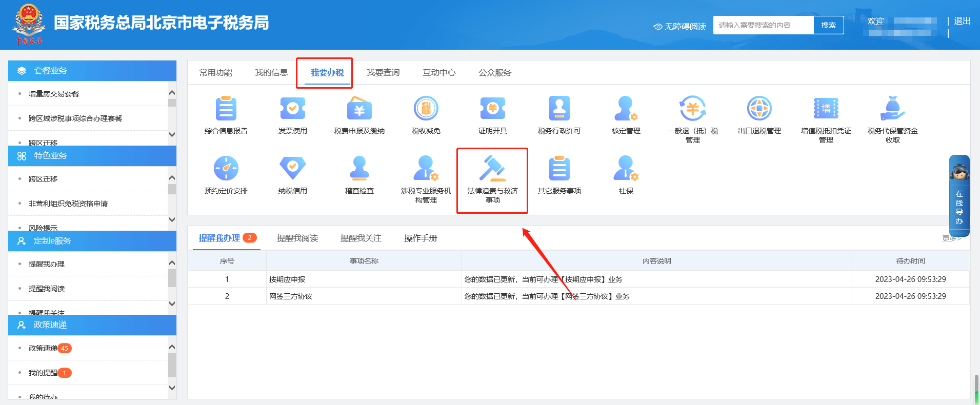Viewport: 980px width, 405px height.
Task: Click down arrow in 政策速递 list
Action: [172, 388]
